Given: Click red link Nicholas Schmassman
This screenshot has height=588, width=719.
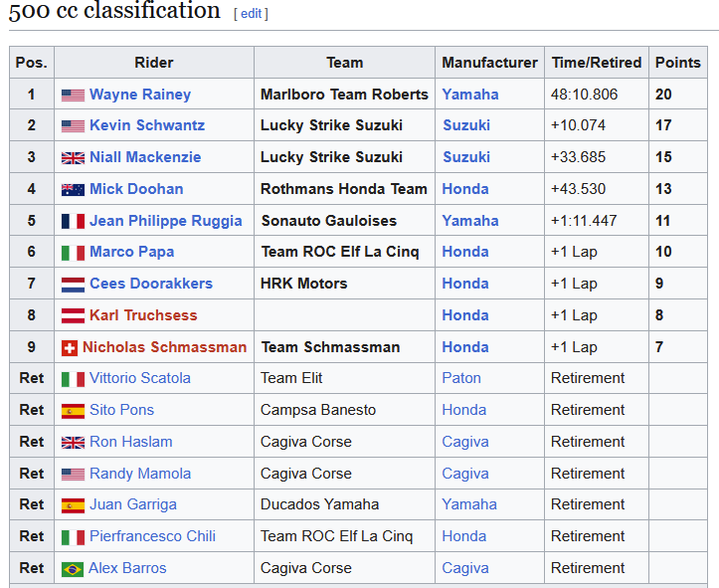Looking at the screenshot, I should tap(165, 347).
